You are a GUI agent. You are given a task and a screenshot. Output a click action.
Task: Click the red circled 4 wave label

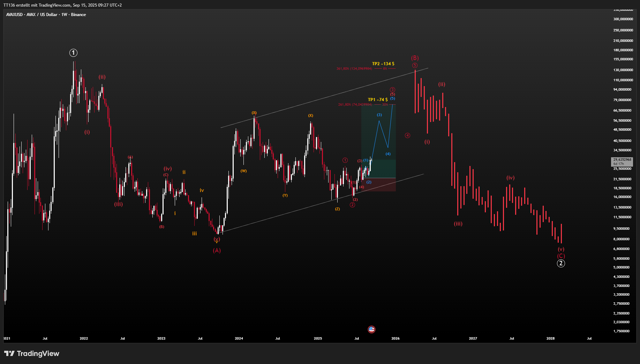pyautogui.click(x=407, y=135)
